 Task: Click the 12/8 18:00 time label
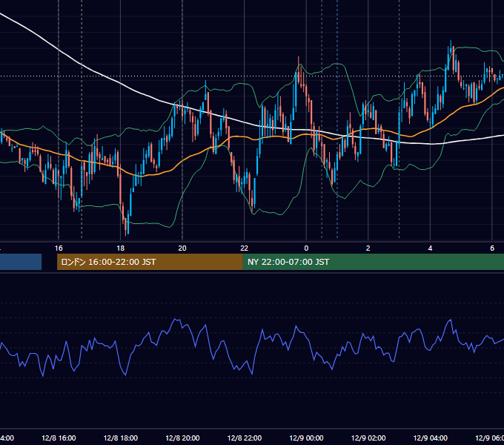[x=121, y=438]
